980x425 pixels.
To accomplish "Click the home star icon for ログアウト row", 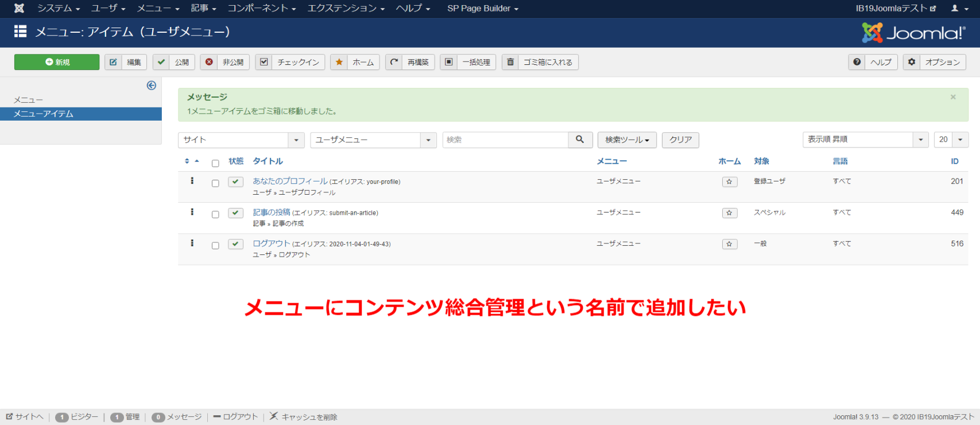I will point(729,244).
